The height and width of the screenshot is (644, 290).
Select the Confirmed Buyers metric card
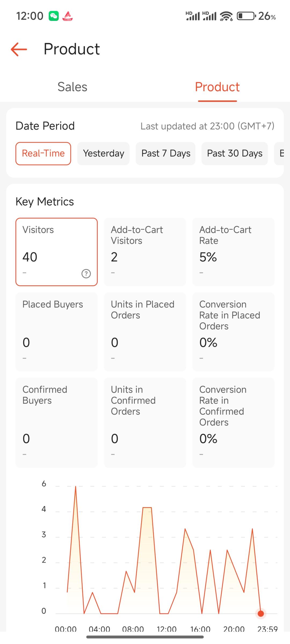pos(56,422)
